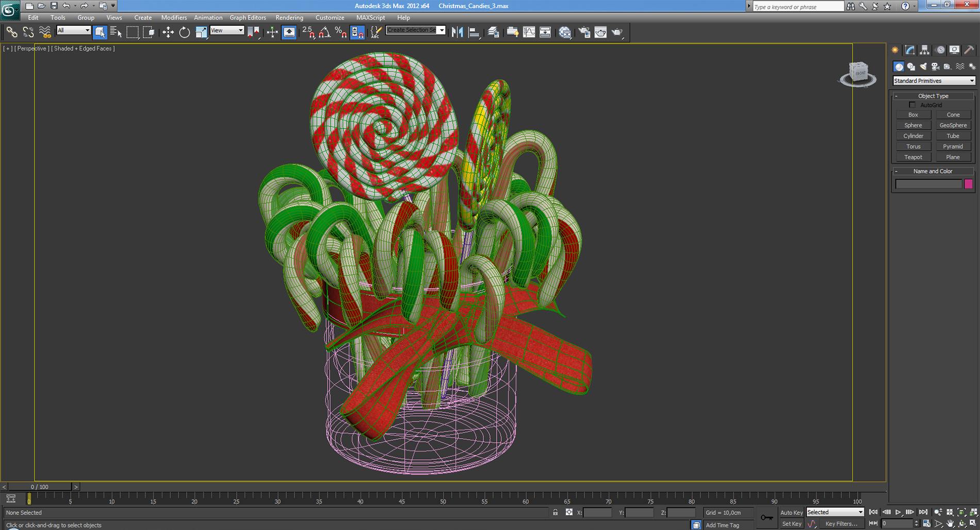Enable the Selection Lock padlock toggle
This screenshot has width=980, height=530.
pos(555,512)
